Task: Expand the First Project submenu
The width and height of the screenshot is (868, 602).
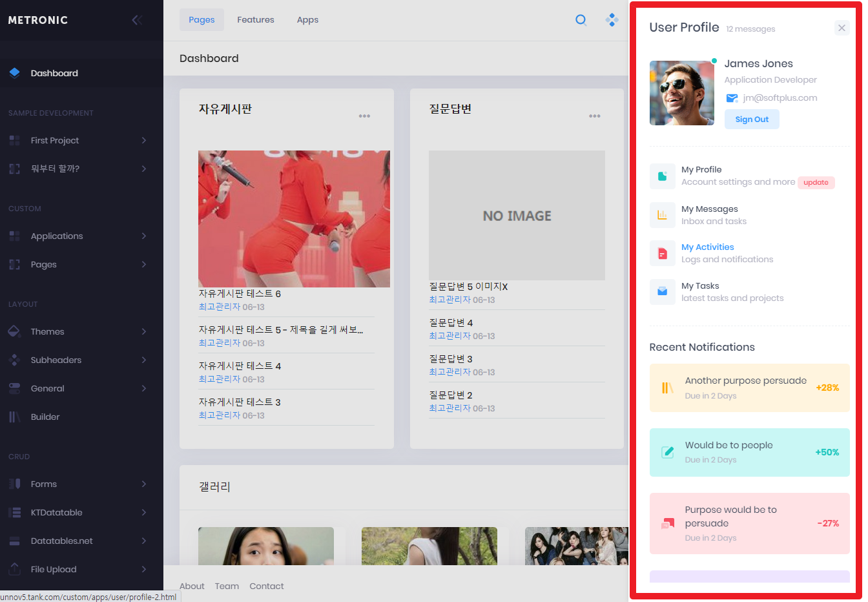Action: [143, 140]
